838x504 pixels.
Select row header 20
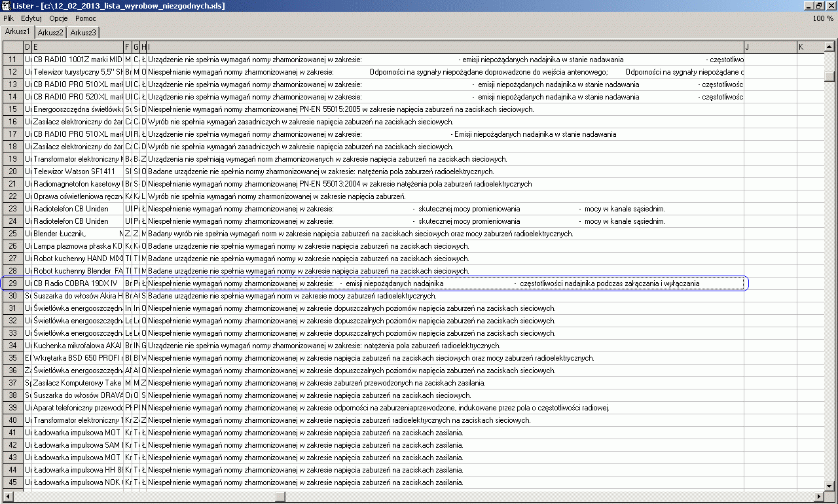click(x=13, y=171)
